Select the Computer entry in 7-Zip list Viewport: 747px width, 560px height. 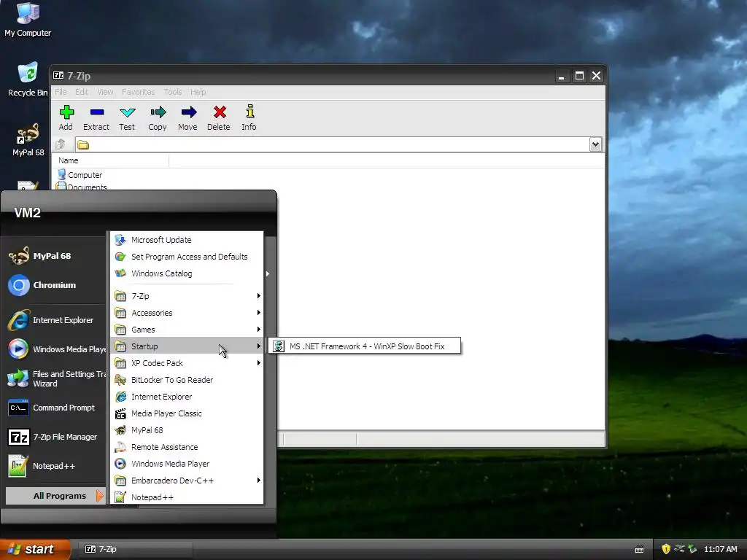tap(80, 175)
